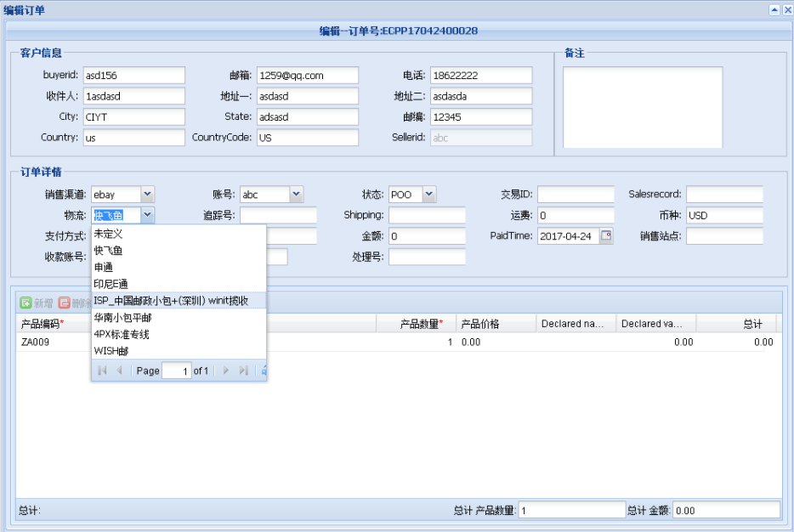
Task: Expand the 状态 status dropdown
Action: (429, 195)
